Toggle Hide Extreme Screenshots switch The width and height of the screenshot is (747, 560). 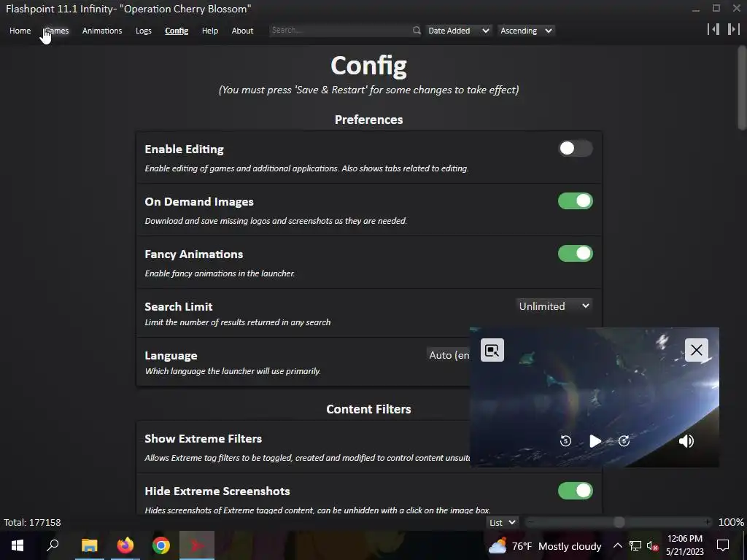point(575,491)
